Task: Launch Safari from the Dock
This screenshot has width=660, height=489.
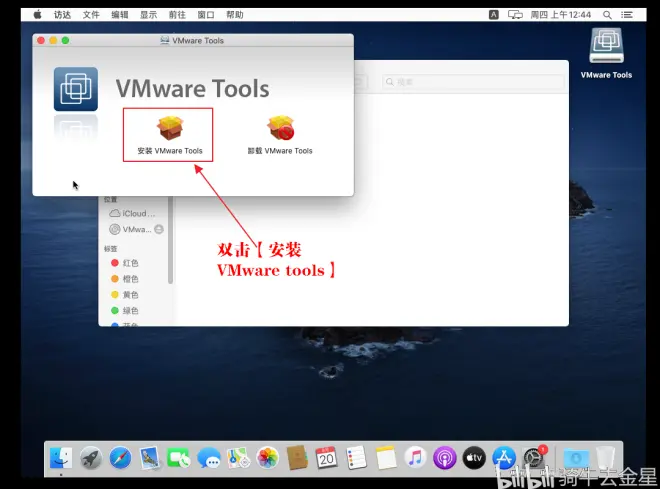Action: 120,458
